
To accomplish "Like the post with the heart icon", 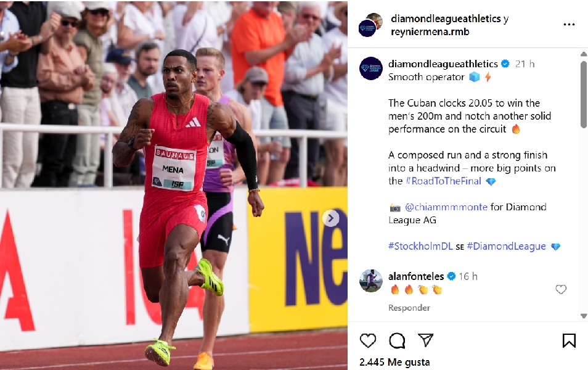I will [367, 340].
